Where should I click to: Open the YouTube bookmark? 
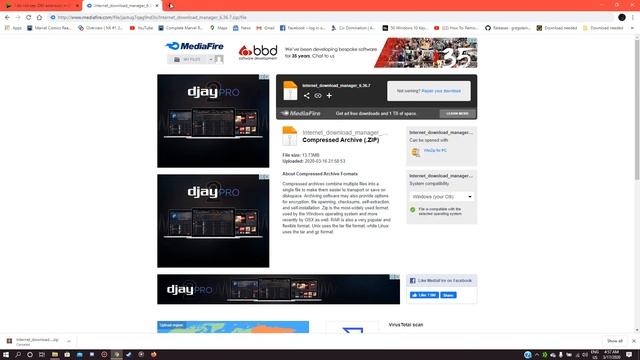point(141,28)
